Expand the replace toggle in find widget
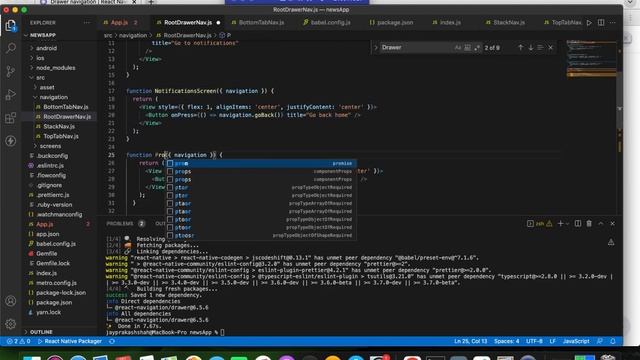Image resolution: width=640 pixels, height=360 pixels. (376, 48)
